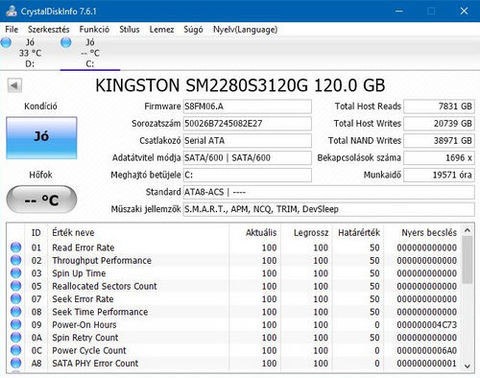Image resolution: width=480 pixels, height=378 pixels.
Task: Click status orb for Reallocated Sectors Count
Action: [x=16, y=286]
